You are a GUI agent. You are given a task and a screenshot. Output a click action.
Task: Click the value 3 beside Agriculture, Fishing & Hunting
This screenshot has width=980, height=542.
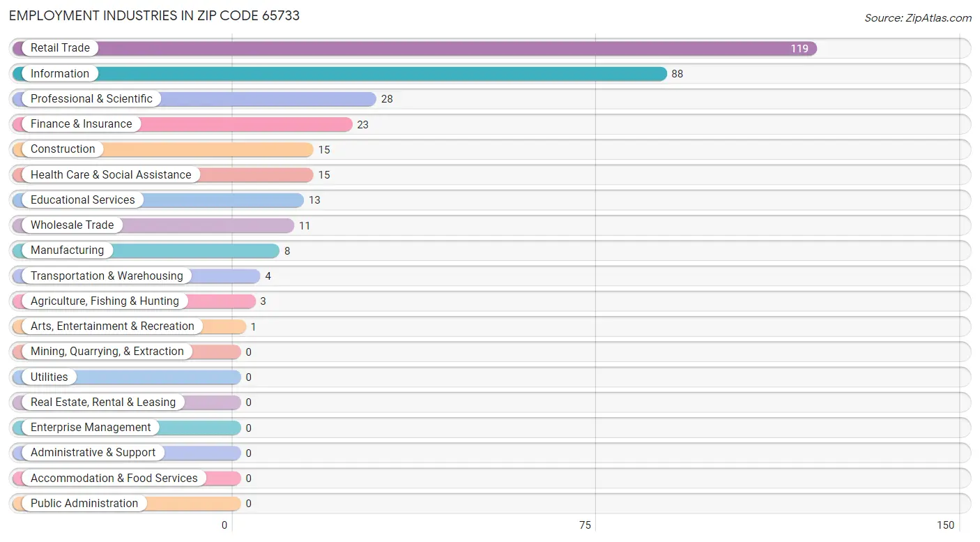(263, 302)
